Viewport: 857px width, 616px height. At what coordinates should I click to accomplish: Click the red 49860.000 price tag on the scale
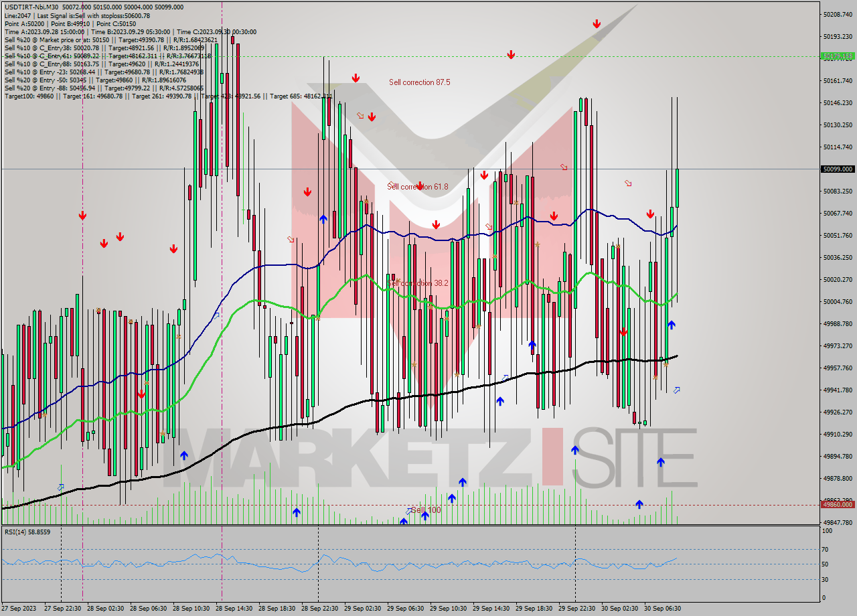tap(838, 505)
